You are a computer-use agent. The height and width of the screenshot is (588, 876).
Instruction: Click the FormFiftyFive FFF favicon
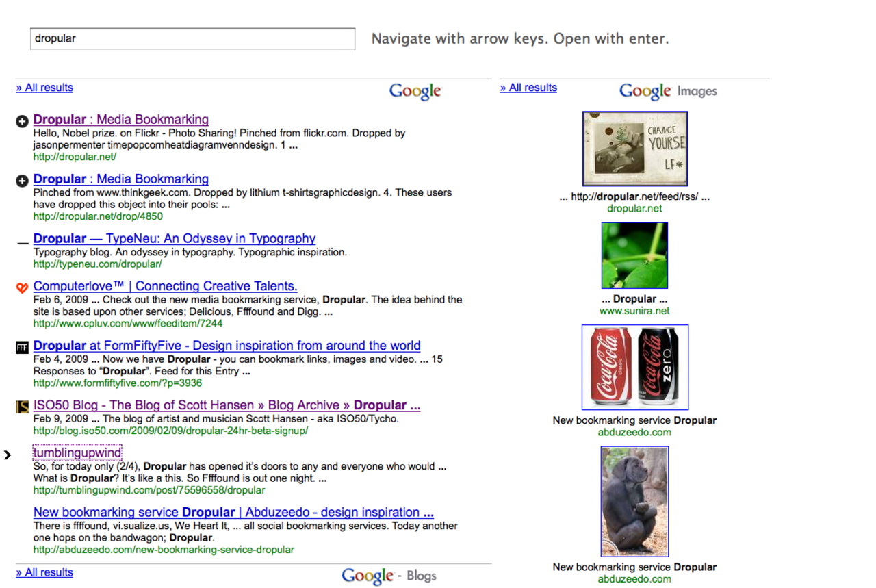(22, 348)
